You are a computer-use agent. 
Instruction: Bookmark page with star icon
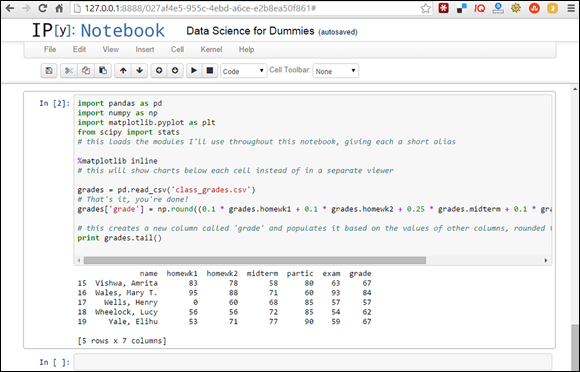point(426,8)
